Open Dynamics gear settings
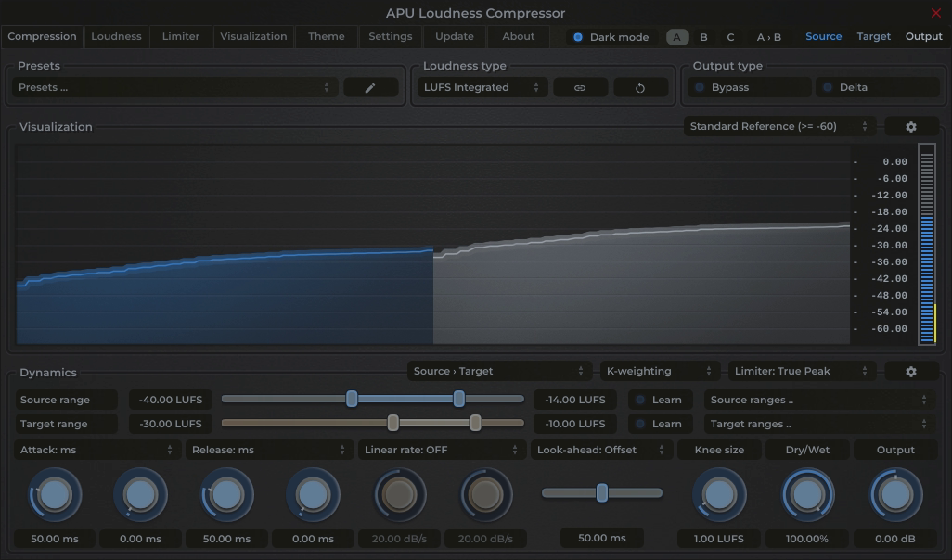The image size is (952, 560). point(911,371)
